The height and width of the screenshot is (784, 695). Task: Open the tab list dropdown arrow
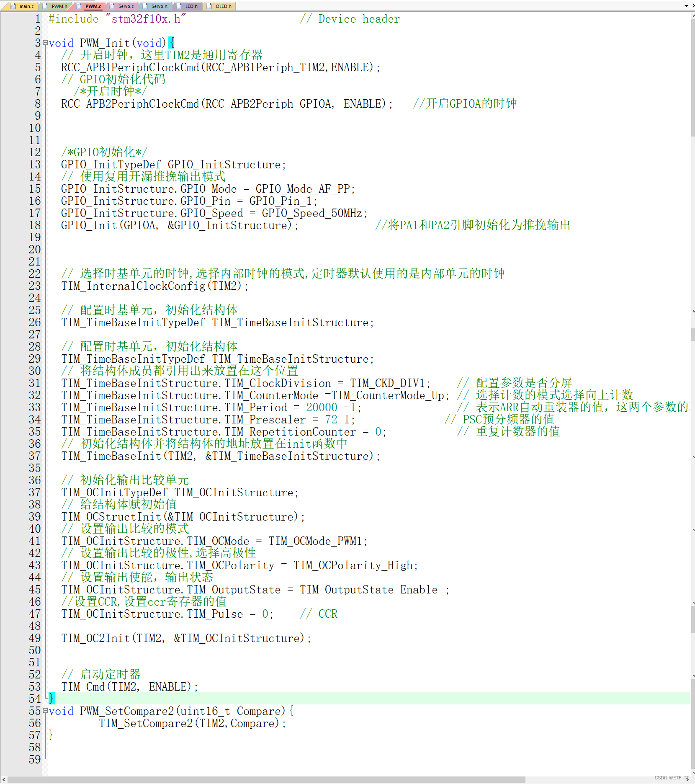coord(687,6)
